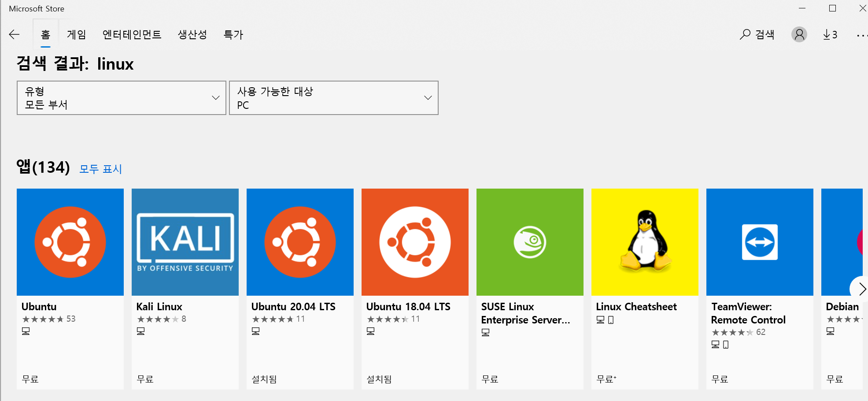Open the Debian title
Screen dimensions: 868x401
point(842,306)
